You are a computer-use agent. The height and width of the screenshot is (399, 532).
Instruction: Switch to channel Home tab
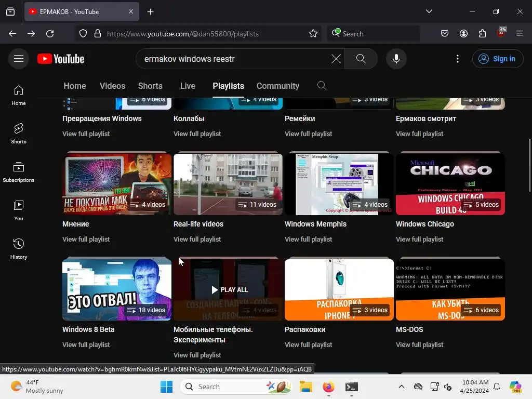(x=75, y=86)
